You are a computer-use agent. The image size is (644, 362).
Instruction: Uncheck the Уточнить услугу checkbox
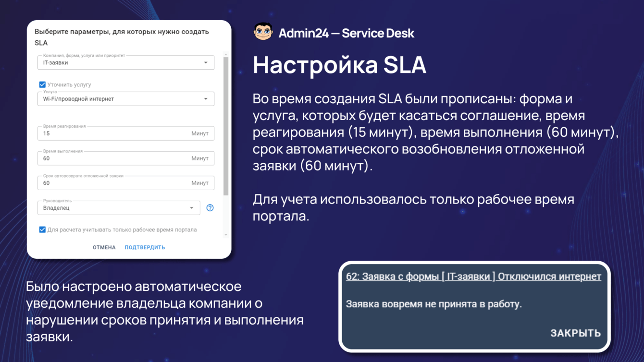point(42,84)
